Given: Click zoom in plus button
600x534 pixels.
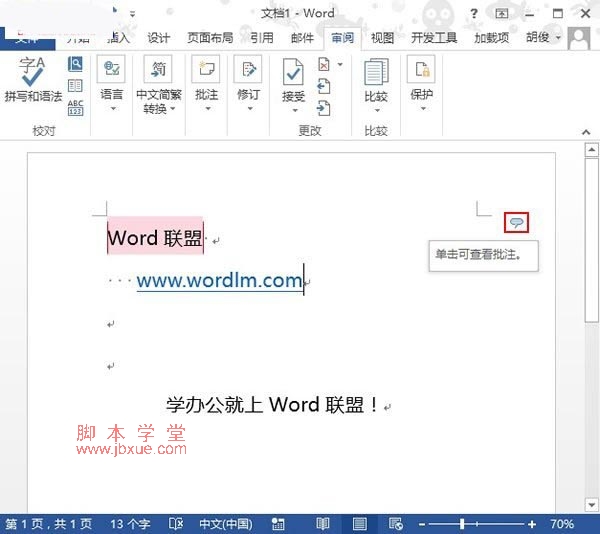Looking at the screenshot, I should 532,524.
